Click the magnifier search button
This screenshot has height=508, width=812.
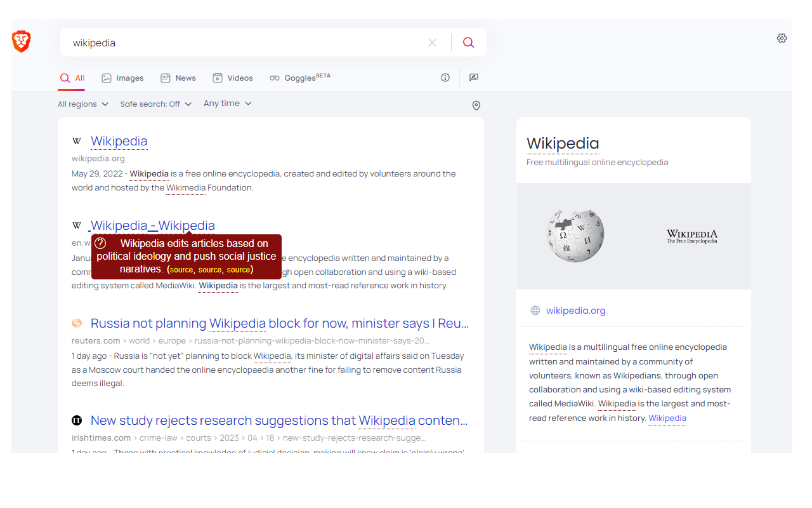pos(468,43)
